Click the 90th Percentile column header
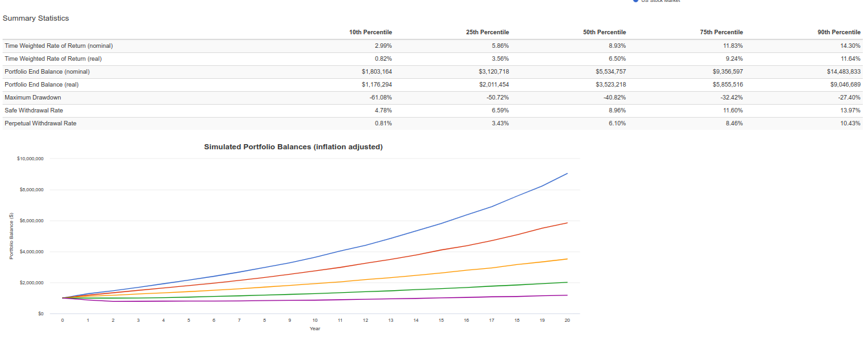Viewport: 868px width, 338px height. (838, 32)
